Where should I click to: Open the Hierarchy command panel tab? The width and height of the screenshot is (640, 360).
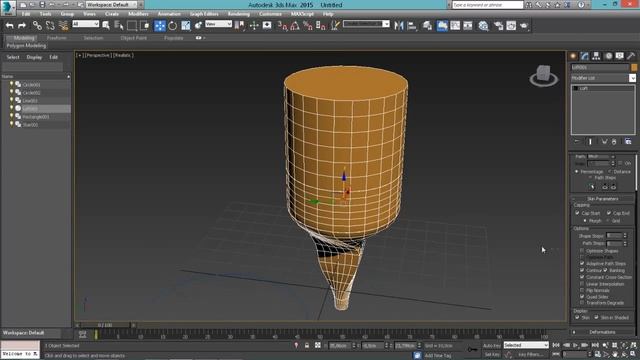(596, 56)
